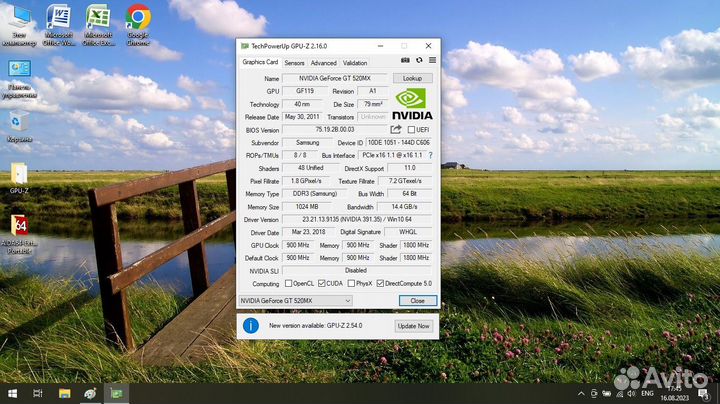Screen dimensions: 720x404
Task: Click the Device ID value 10DE 1051
Action: 399,143
